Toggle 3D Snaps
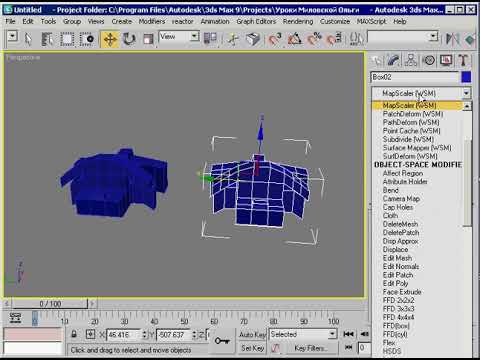 click(275, 39)
